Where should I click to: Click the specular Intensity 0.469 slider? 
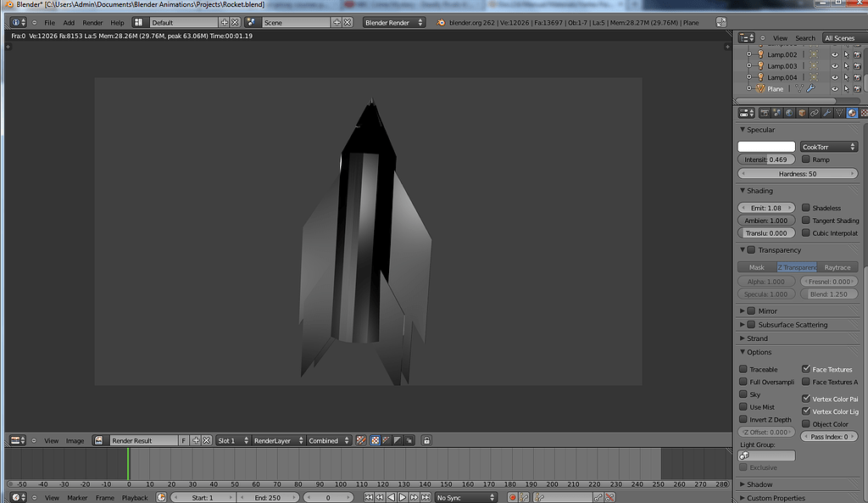[766, 159]
